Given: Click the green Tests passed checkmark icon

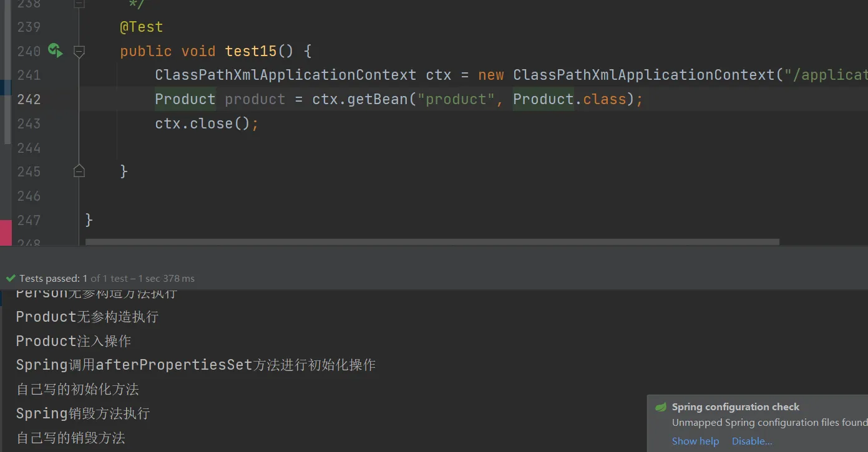Looking at the screenshot, I should 11,279.
